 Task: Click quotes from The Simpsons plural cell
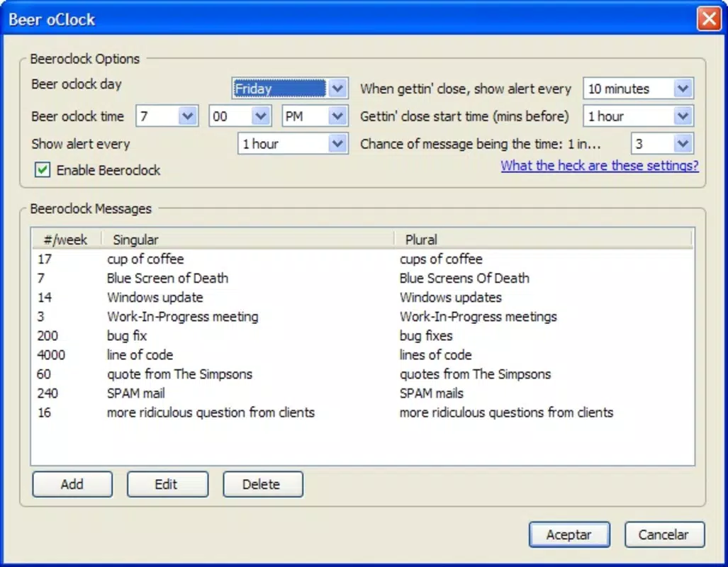[475, 374]
